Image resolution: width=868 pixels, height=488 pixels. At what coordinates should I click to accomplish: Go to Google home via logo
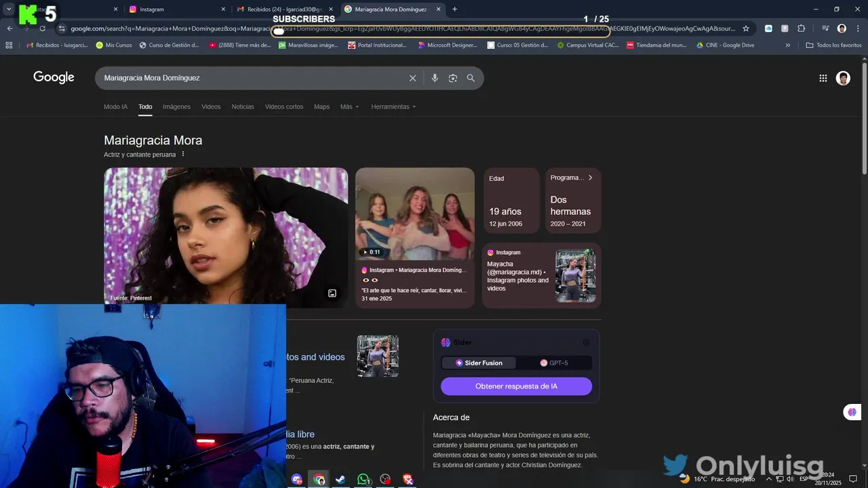point(54,77)
